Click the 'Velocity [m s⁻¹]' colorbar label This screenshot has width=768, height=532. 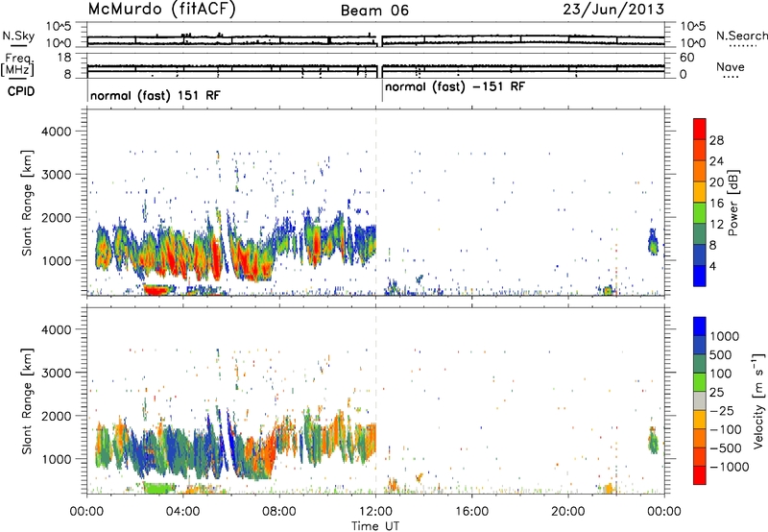point(758,401)
